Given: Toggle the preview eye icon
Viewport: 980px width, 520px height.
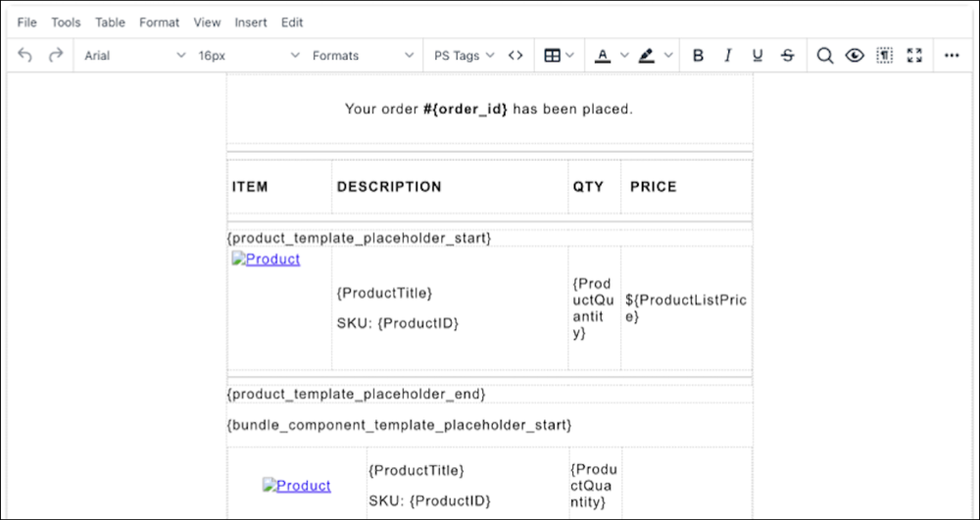Looking at the screenshot, I should click(x=855, y=56).
